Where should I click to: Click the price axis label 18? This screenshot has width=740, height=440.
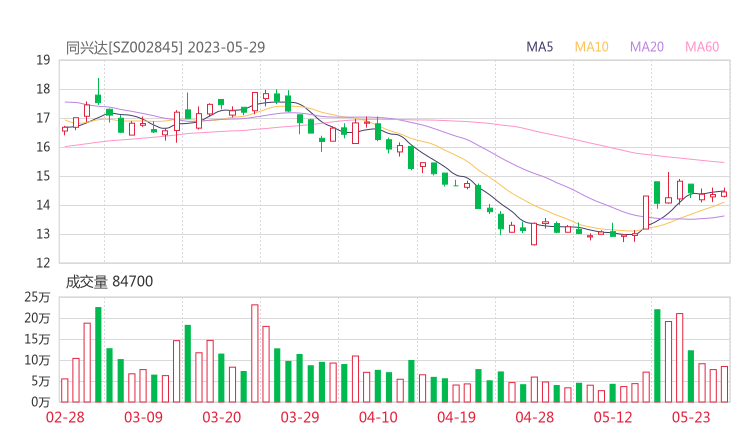point(43,89)
